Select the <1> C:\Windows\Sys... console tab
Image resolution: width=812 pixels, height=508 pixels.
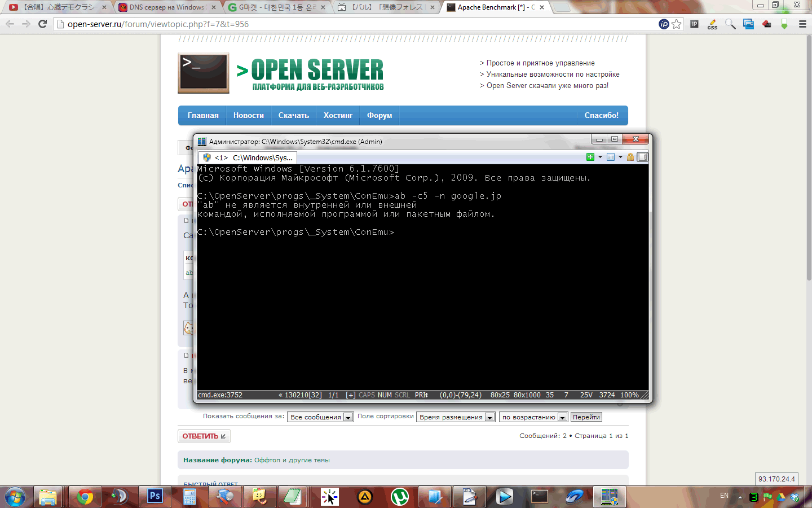pos(248,158)
